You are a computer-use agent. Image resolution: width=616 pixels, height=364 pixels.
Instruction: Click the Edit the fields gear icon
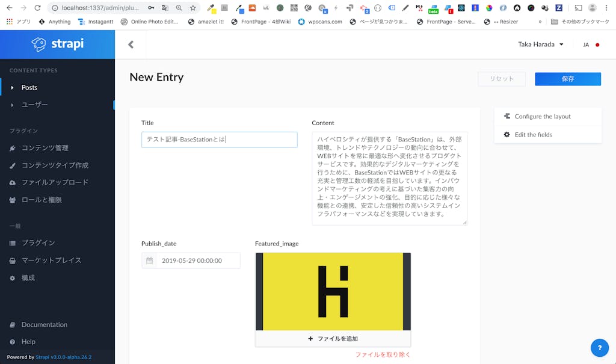click(507, 134)
